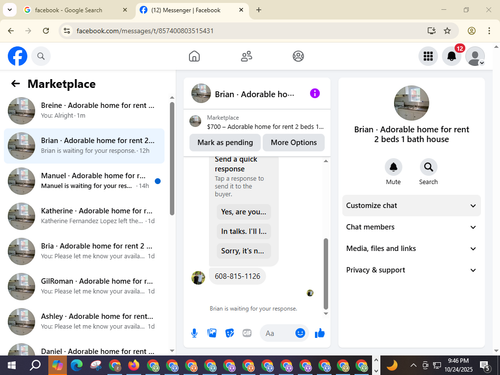The height and width of the screenshot is (375, 500).
Task: Search in conversation using the magnifier icon
Action: tap(428, 167)
